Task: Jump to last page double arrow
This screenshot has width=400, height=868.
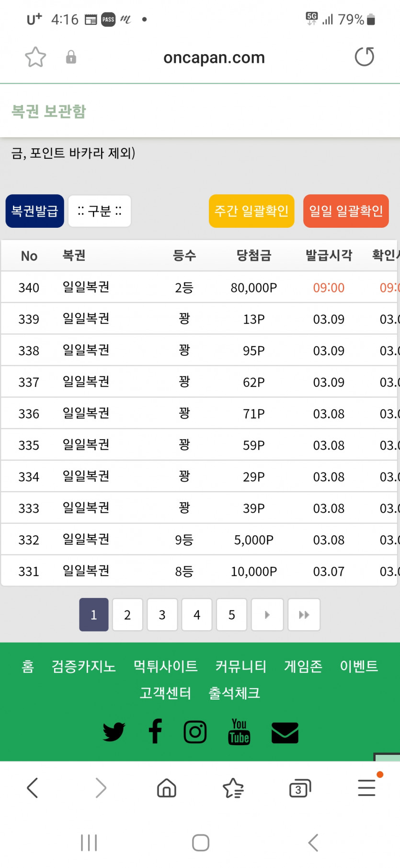Action: tap(304, 615)
